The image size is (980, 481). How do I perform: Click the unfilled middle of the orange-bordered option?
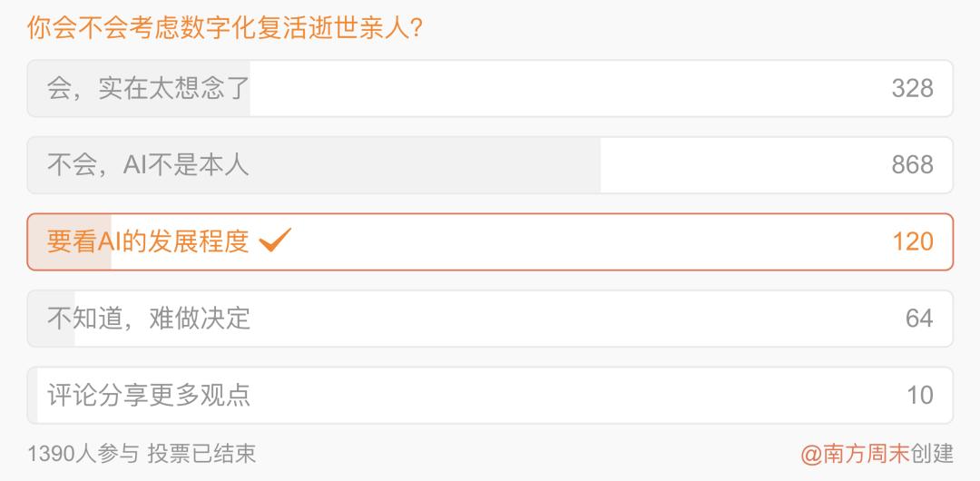[x=581, y=241]
